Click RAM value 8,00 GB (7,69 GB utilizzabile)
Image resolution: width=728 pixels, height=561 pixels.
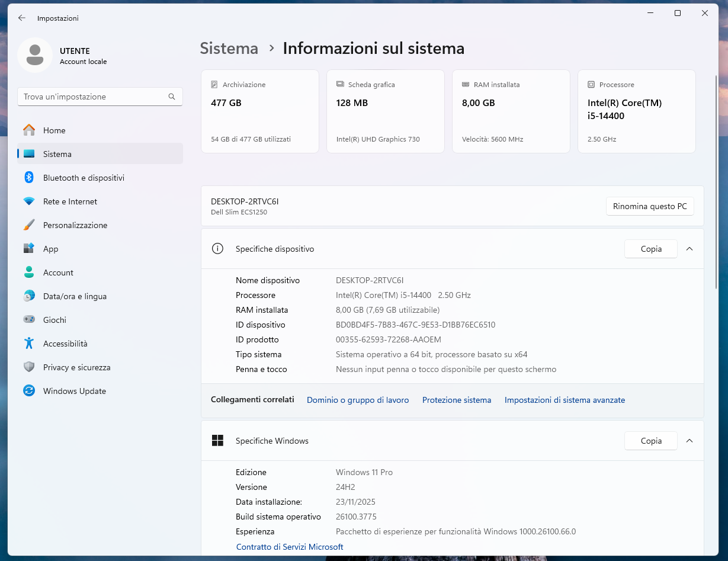[387, 310]
